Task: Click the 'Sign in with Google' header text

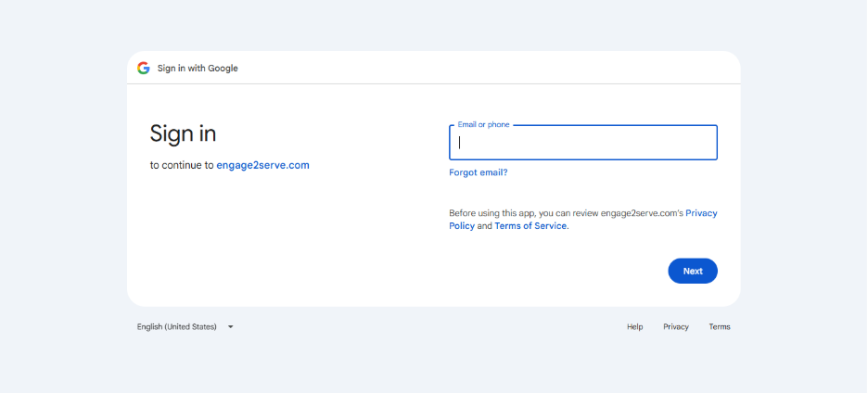Action: 198,68
